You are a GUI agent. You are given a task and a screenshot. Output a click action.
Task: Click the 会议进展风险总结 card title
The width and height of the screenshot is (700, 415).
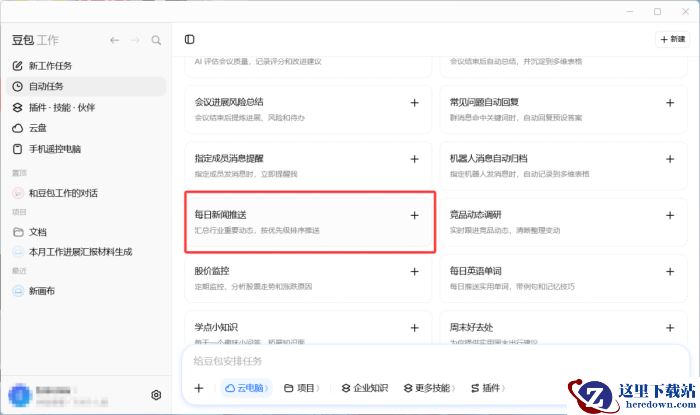(229, 102)
